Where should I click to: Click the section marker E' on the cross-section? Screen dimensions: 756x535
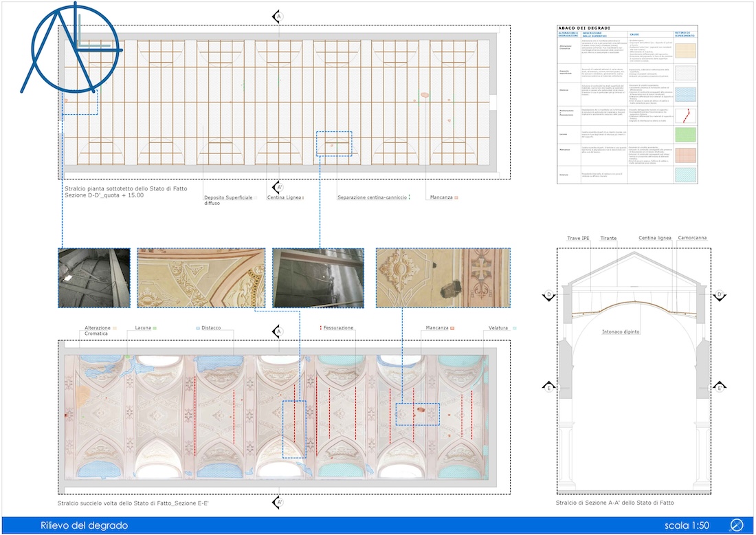pos(720,388)
